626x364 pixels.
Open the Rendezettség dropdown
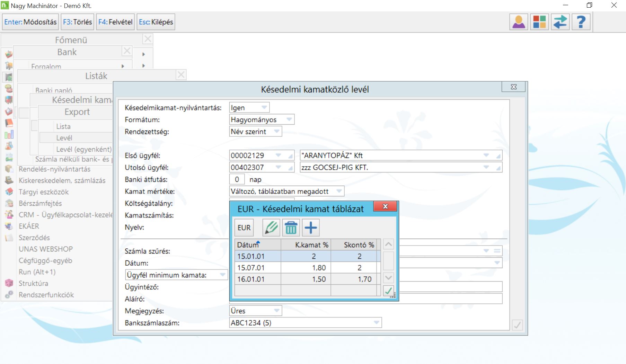tap(276, 132)
